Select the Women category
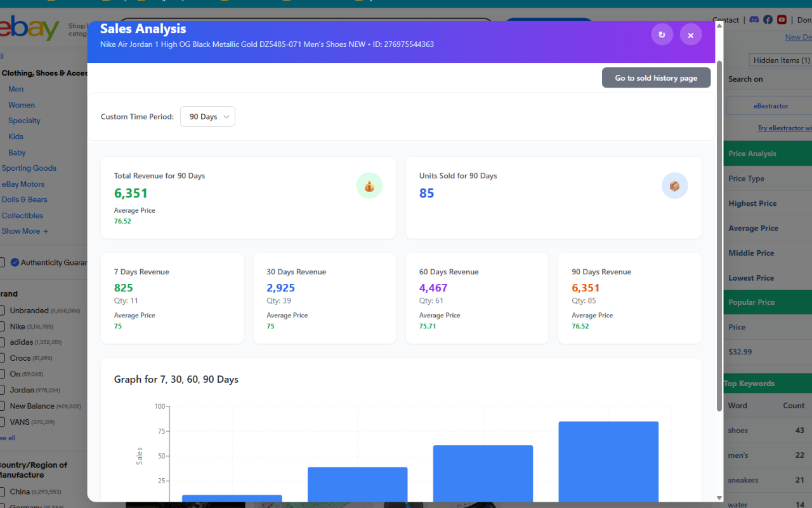This screenshot has height=508, width=812. (x=22, y=105)
